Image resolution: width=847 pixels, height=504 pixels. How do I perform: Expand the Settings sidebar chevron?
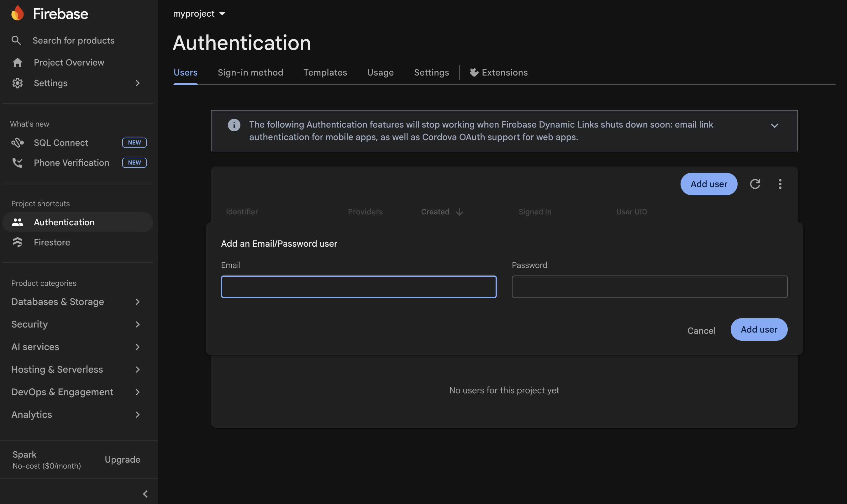(x=138, y=83)
